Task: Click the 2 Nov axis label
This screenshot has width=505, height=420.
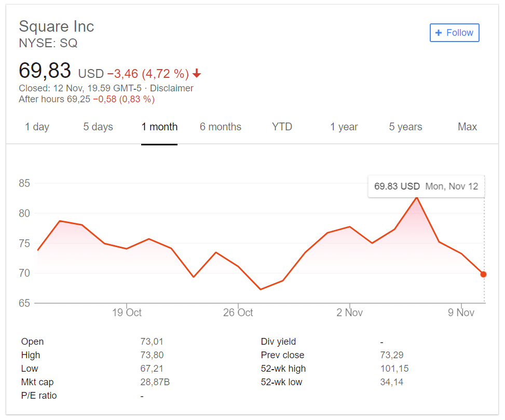Action: coord(349,313)
